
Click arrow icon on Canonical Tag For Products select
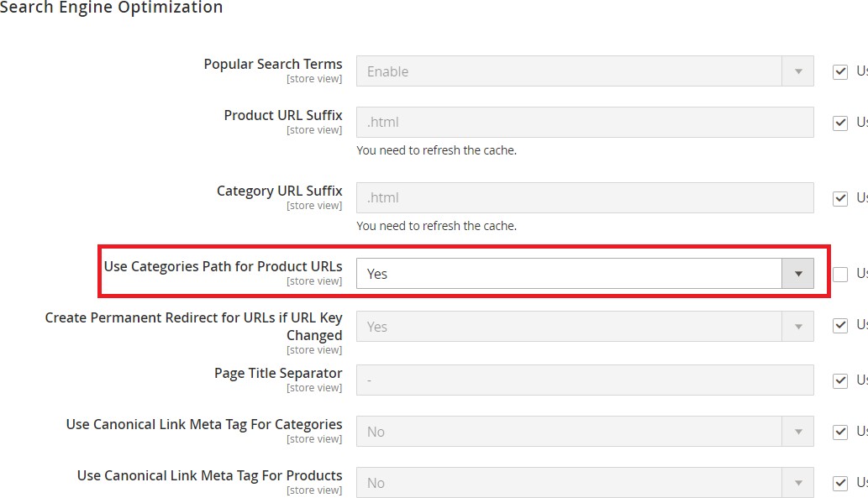(797, 483)
